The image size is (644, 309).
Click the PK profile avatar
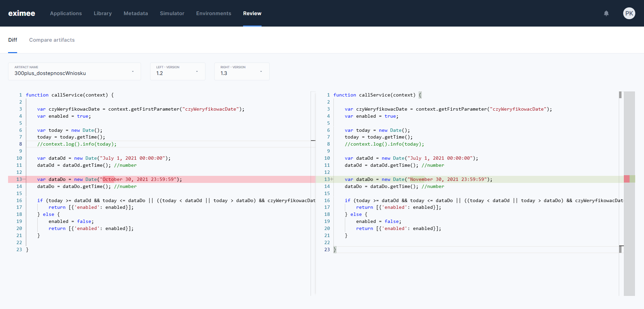[630, 13]
